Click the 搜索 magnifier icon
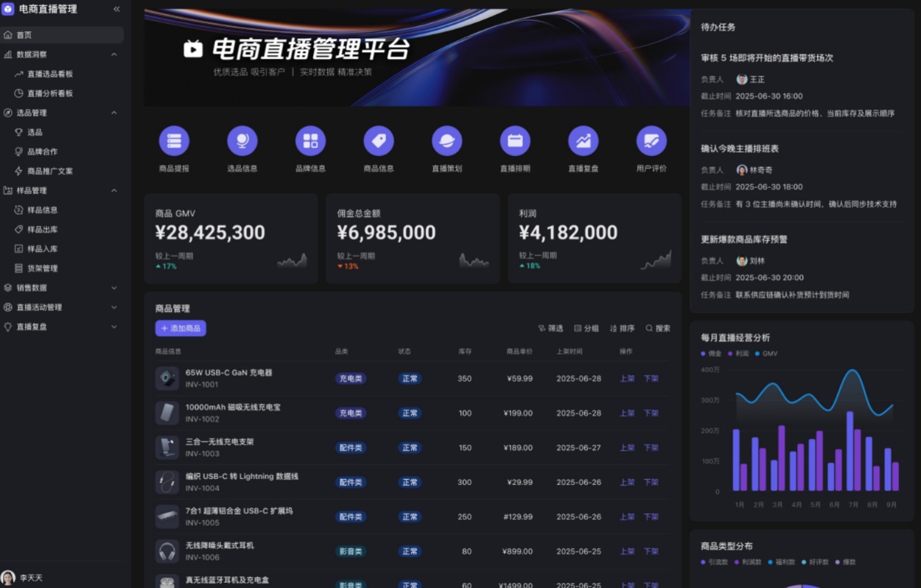921x588 pixels. point(649,329)
